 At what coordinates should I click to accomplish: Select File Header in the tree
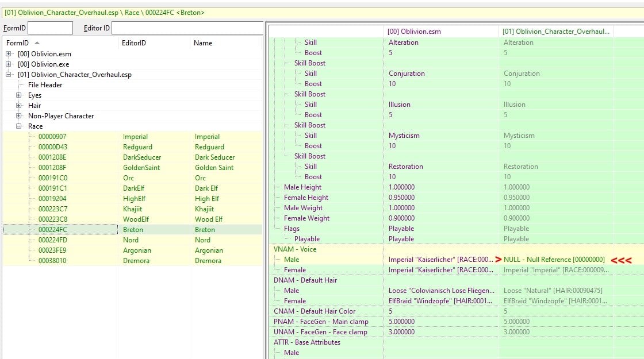[x=45, y=85]
